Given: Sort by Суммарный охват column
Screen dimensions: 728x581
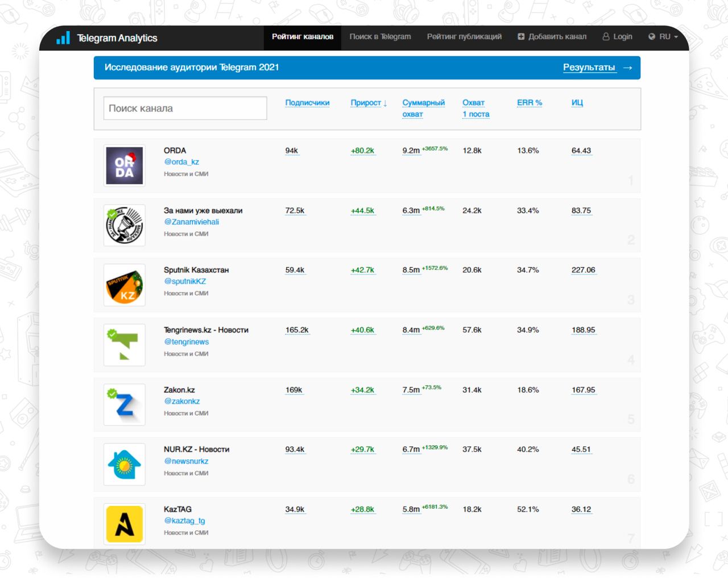Looking at the screenshot, I should click(x=424, y=109).
